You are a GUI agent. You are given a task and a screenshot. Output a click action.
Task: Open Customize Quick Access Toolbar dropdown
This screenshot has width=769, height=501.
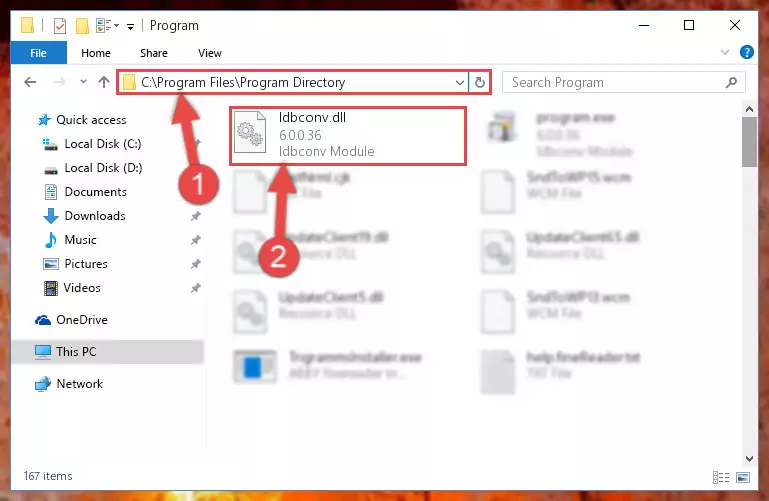[130, 26]
